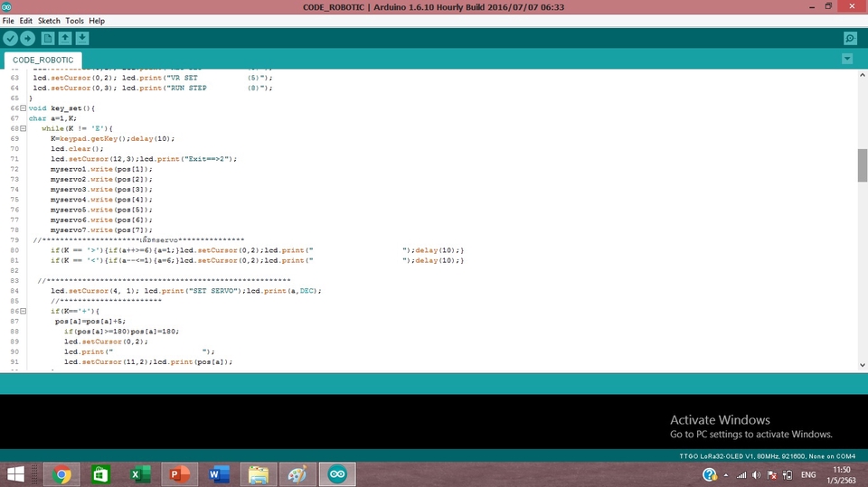Click 'myservo1.write(pos[1]);' line
Screen dimensions: 868x487
101,169
